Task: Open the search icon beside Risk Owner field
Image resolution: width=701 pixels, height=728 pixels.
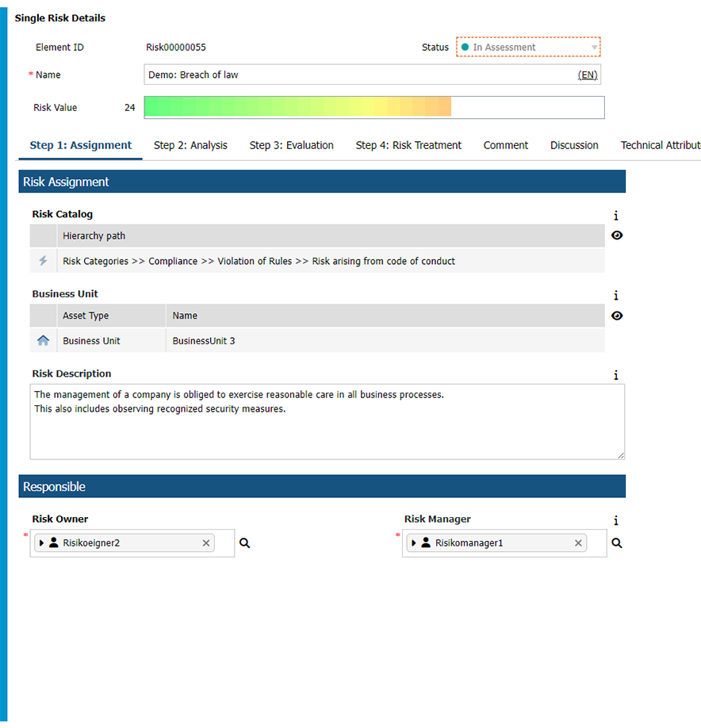Action: coord(244,542)
